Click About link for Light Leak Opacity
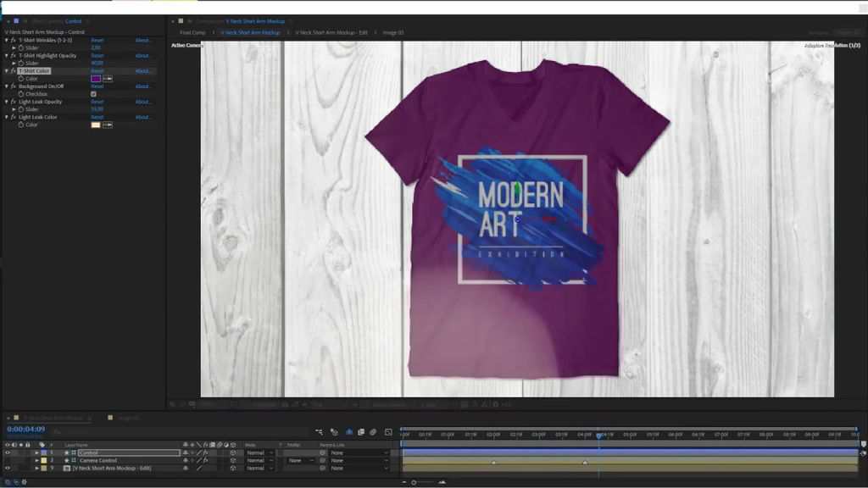The height and width of the screenshot is (488, 868). point(143,102)
